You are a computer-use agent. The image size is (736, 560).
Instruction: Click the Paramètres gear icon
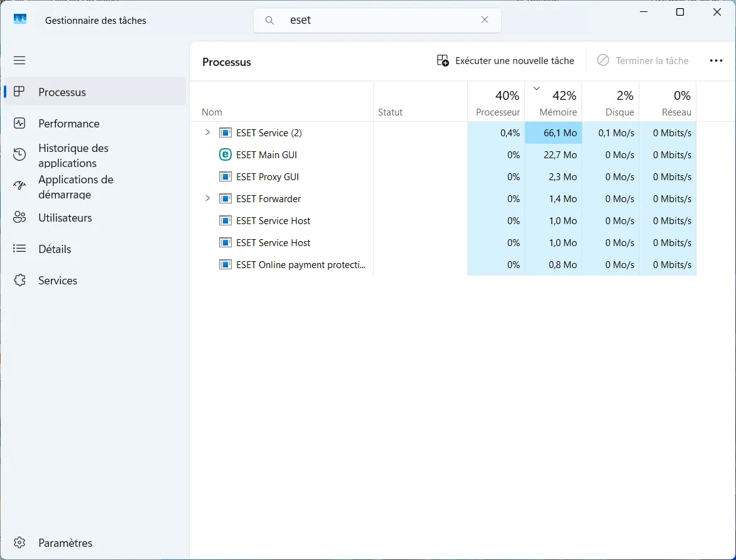[x=19, y=542]
